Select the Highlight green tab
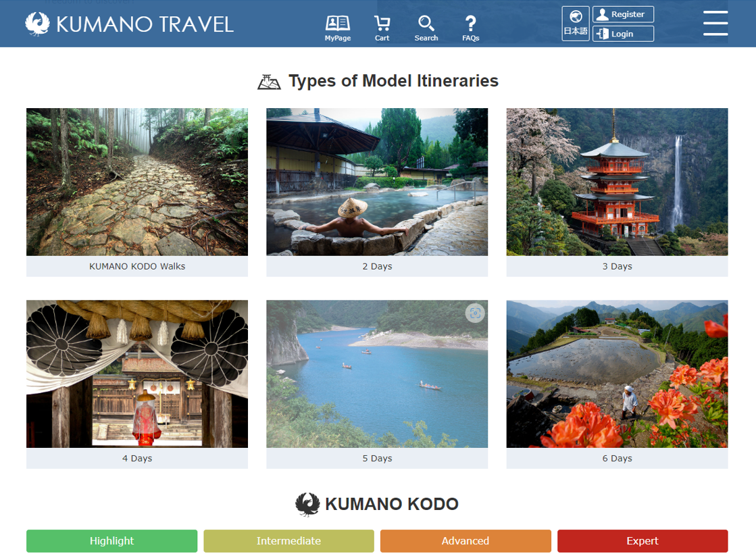This screenshot has height=560, width=756. (x=112, y=540)
